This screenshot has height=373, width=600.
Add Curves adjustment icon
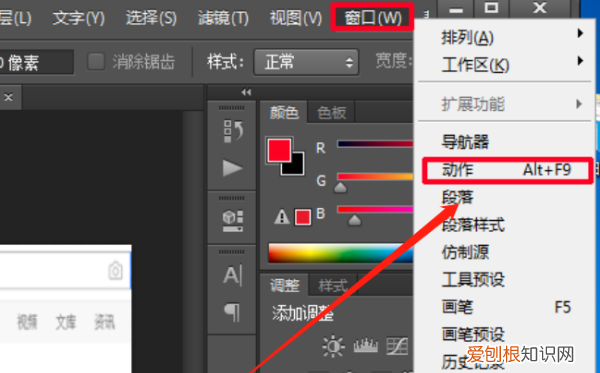tap(397, 346)
